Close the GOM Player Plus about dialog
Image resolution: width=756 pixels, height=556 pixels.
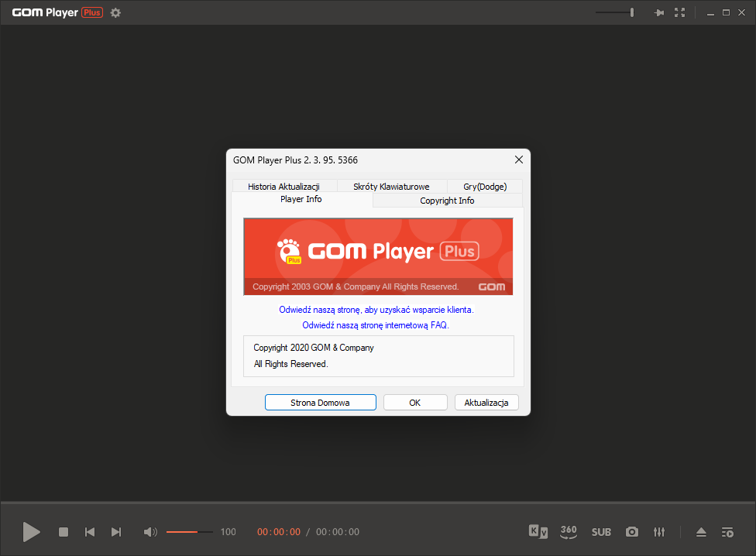(518, 160)
